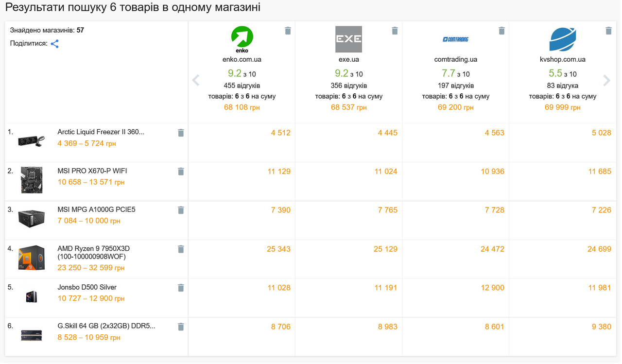The width and height of the screenshot is (622, 364).
Task: Delete MSI MPG A1000G PCIE5 item
Action: point(181,210)
